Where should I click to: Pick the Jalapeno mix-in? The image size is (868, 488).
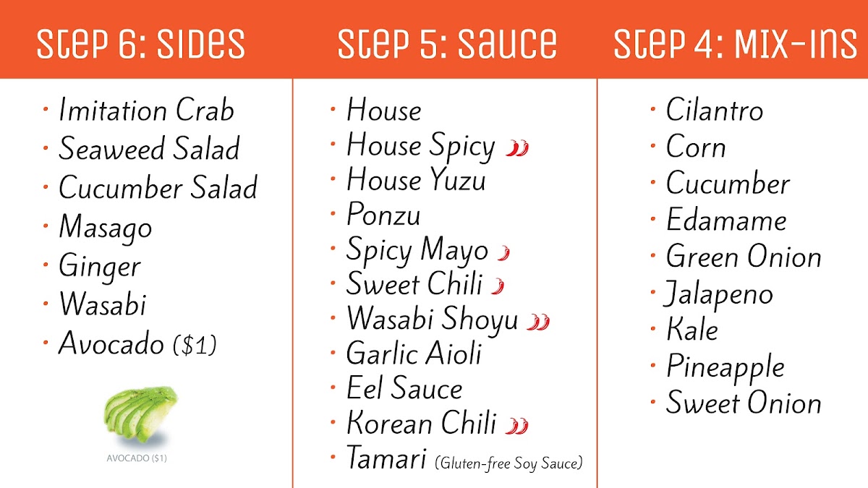point(719,295)
